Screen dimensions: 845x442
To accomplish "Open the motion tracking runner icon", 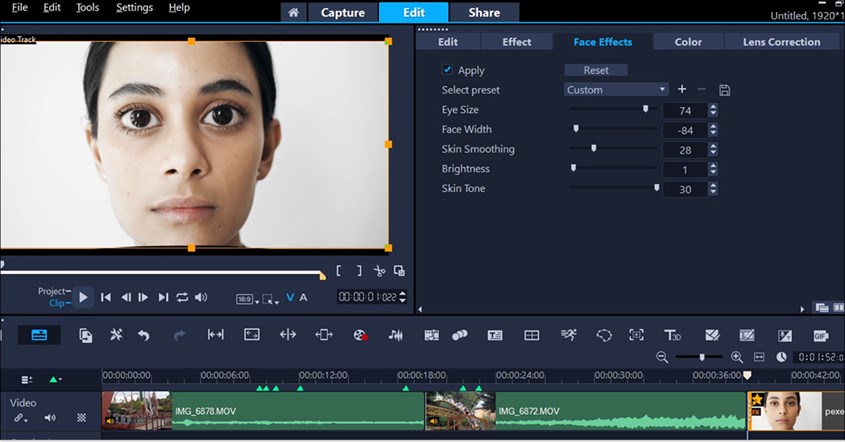I will pos(569,335).
